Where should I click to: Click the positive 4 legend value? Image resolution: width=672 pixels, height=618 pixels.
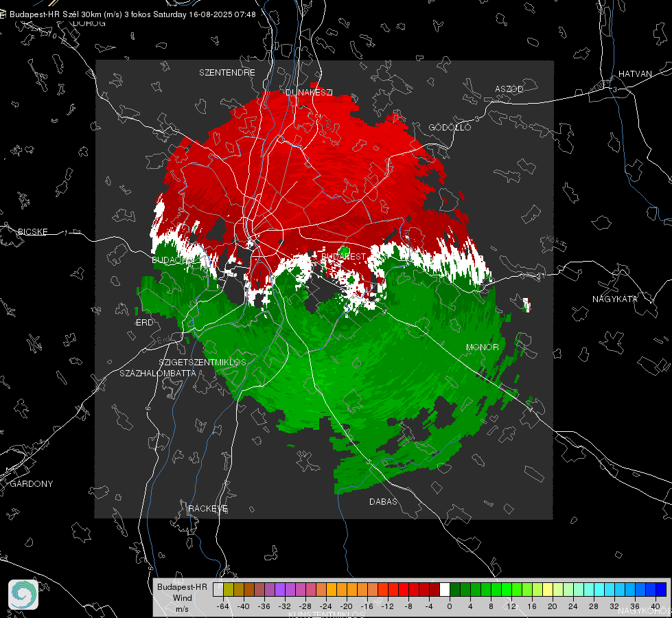click(470, 606)
